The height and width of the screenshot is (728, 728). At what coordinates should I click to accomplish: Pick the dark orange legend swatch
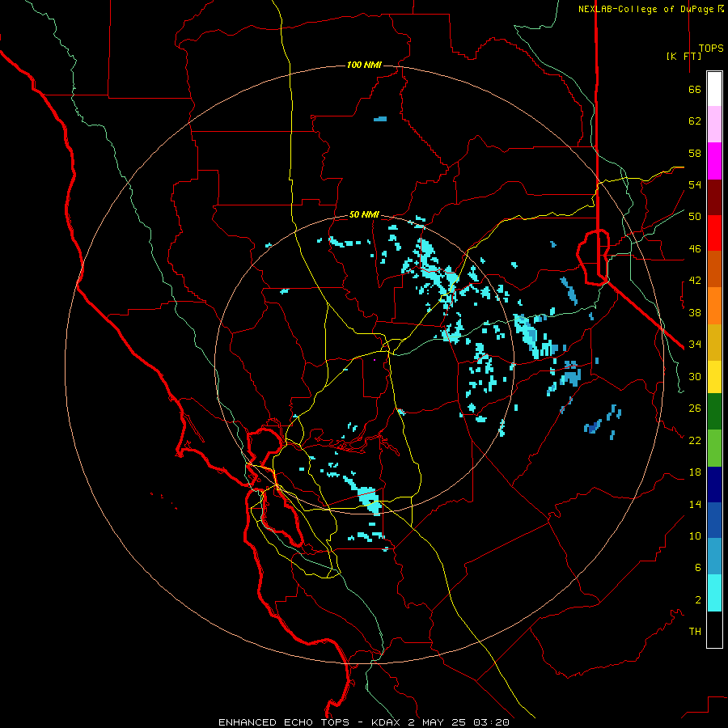714,269
